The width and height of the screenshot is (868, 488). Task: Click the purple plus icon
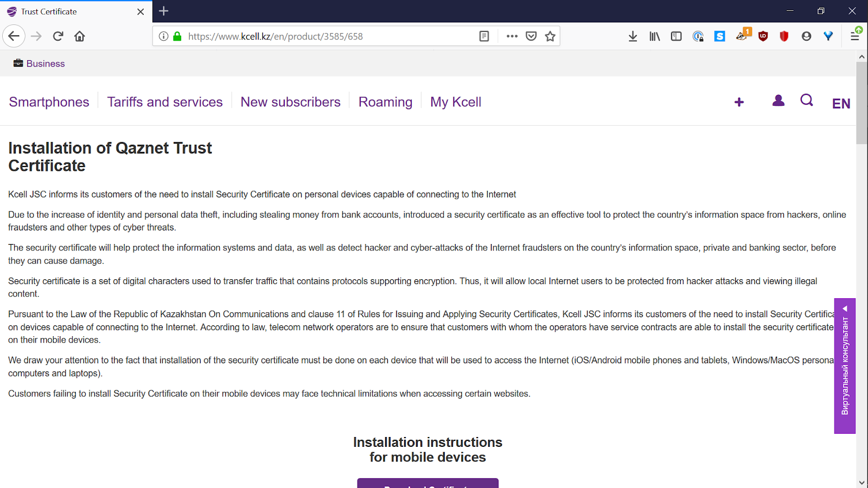[x=739, y=102]
